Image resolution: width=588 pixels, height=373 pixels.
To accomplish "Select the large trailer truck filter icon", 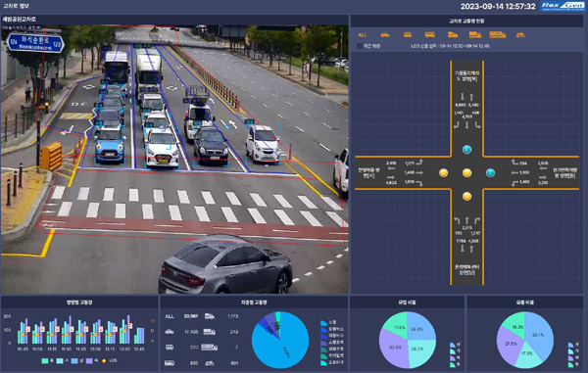I will pyautogui.click(x=498, y=35).
